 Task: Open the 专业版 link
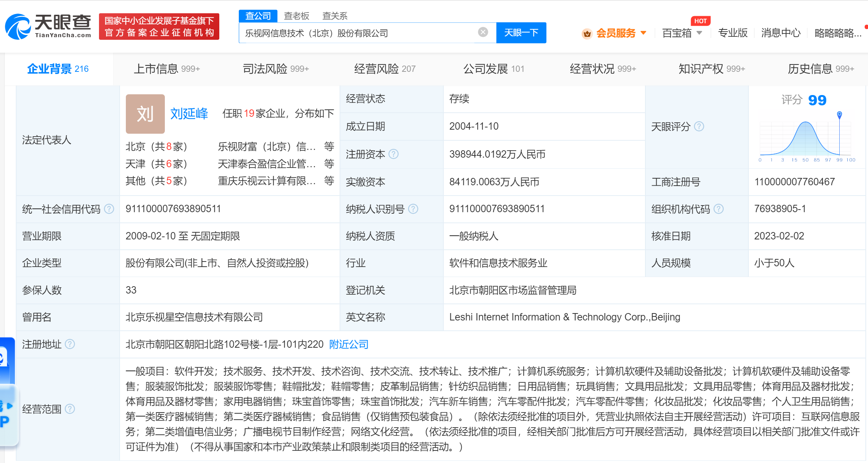click(733, 33)
